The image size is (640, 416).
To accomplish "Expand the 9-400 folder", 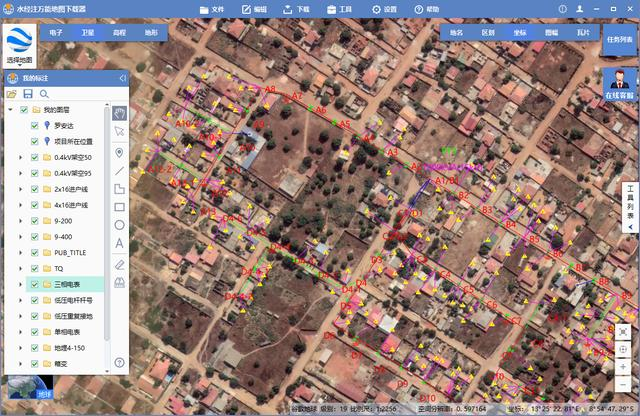I will coord(20,237).
